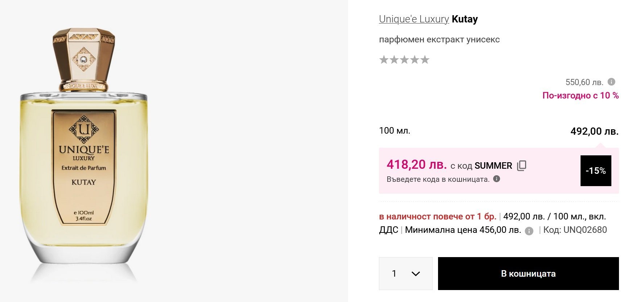The height and width of the screenshot is (302, 644).
Task: Open the quantity dropdown showing 1
Action: coord(405,273)
